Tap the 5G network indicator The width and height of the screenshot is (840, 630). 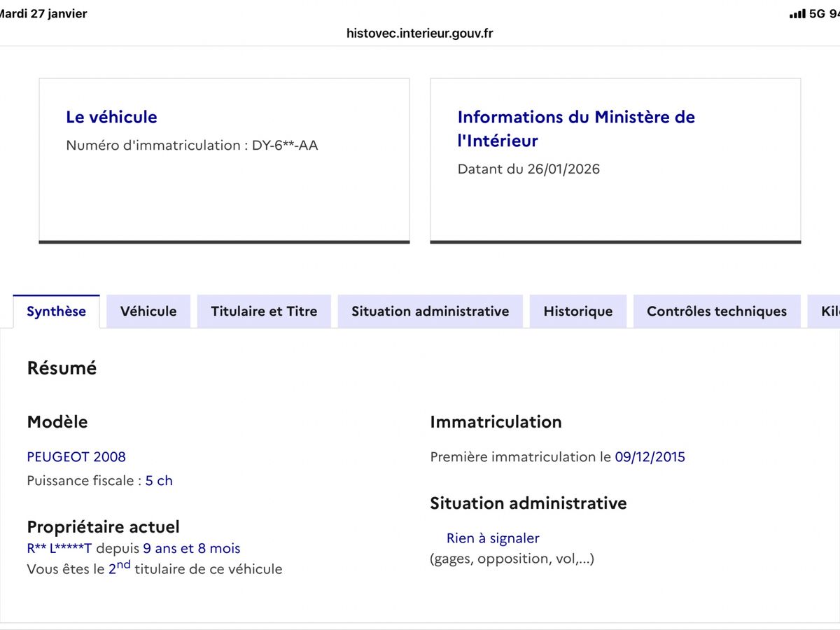point(817,14)
